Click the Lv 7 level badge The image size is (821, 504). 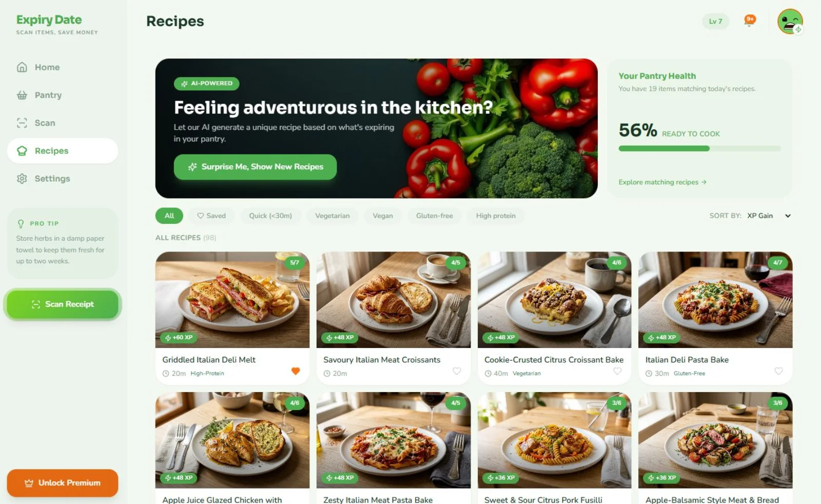pos(715,22)
